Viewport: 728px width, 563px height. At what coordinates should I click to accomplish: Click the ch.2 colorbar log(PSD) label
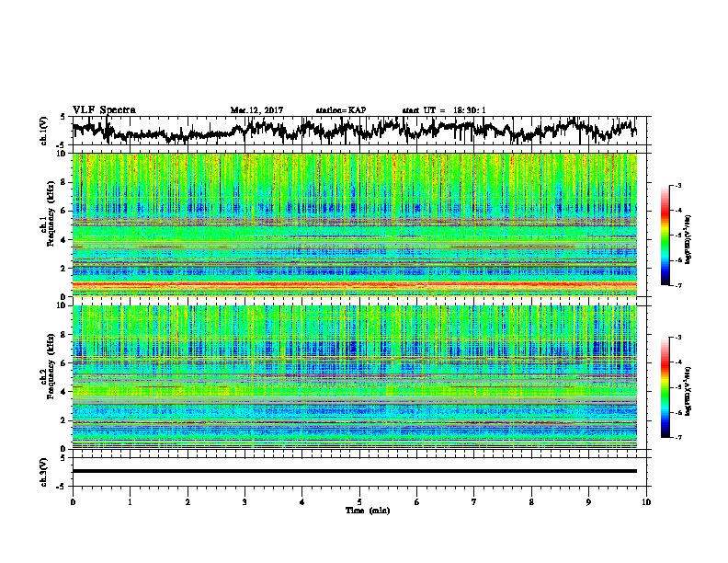(x=688, y=391)
